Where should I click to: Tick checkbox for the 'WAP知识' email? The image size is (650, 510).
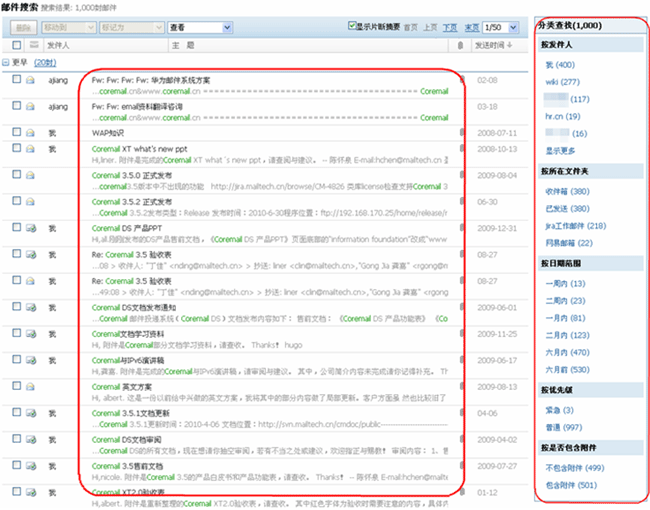pos(17,131)
